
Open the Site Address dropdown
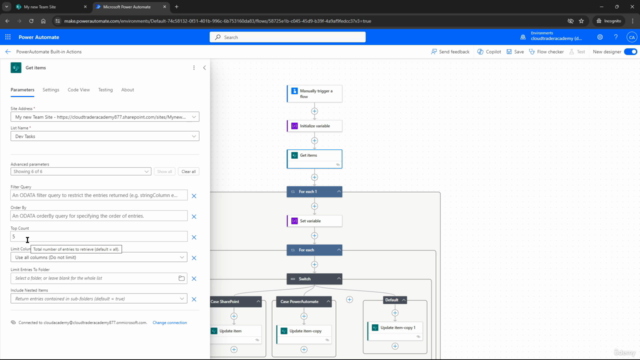point(105,117)
